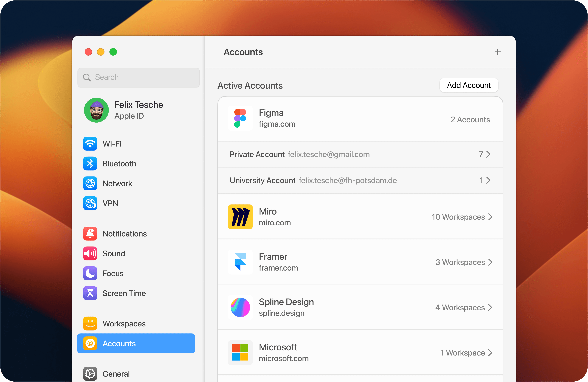The height and width of the screenshot is (382, 588).
Task: Click the Spline Design gradient icon
Action: point(240,307)
